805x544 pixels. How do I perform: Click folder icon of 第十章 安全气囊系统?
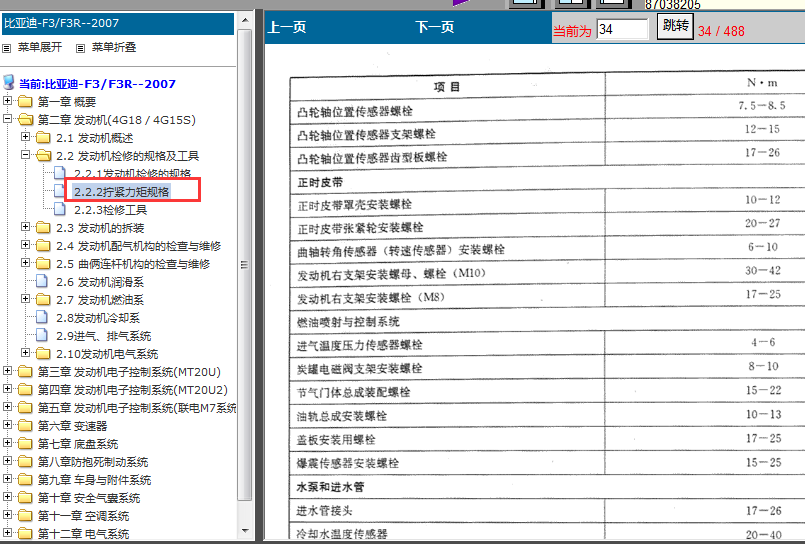click(x=25, y=497)
